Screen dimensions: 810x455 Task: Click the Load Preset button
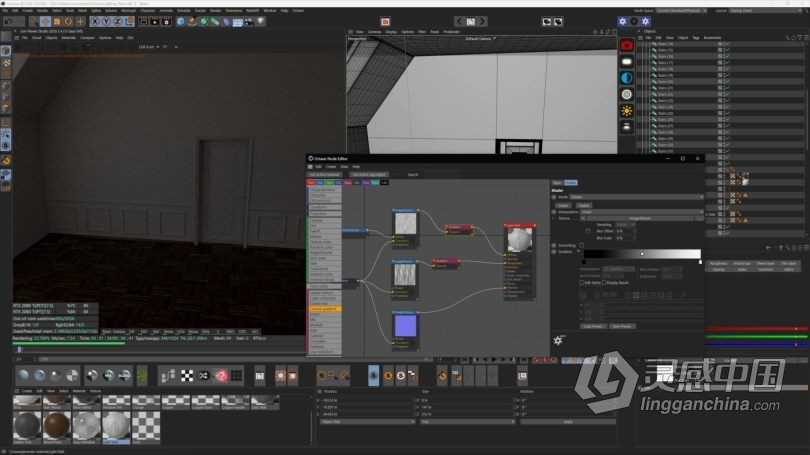pyautogui.click(x=593, y=326)
